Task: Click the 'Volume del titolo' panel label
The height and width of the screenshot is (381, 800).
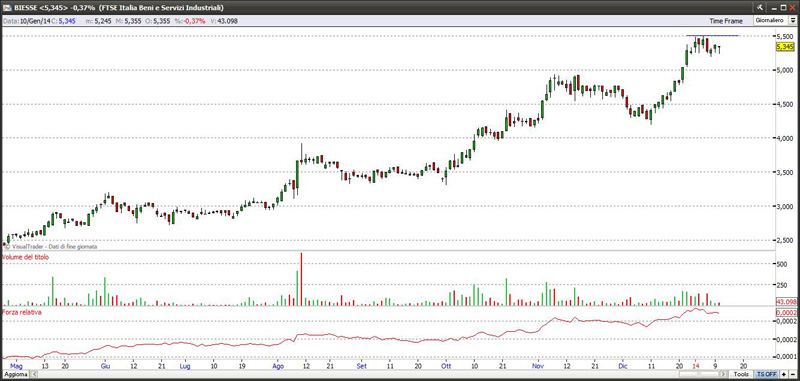Action: (x=25, y=258)
